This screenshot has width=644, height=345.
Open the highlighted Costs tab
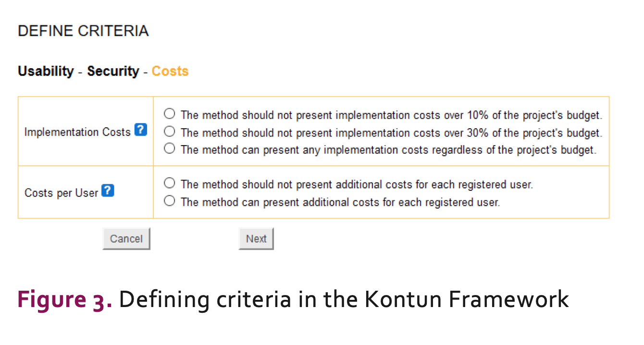click(x=170, y=71)
